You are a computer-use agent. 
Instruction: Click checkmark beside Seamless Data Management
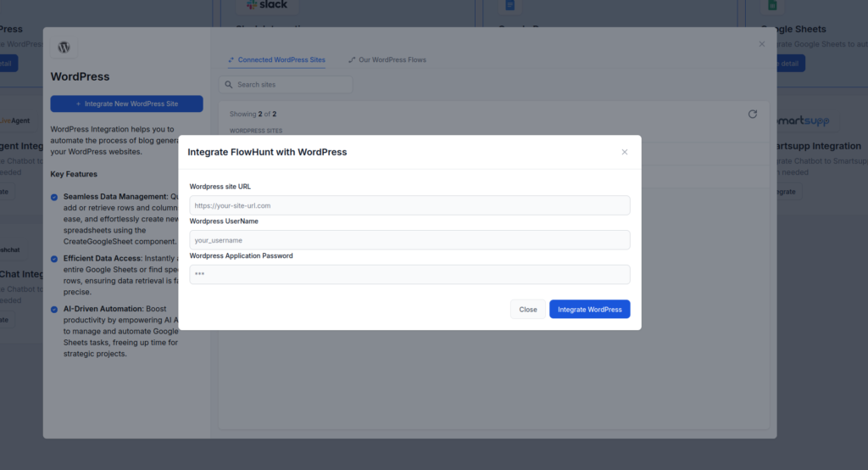click(x=55, y=197)
